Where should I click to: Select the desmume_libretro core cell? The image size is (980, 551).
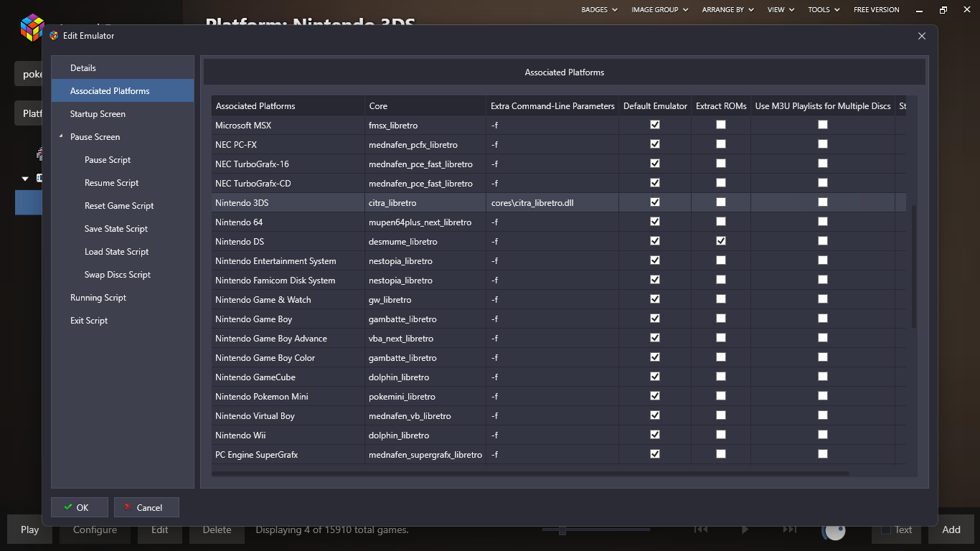[425, 241]
